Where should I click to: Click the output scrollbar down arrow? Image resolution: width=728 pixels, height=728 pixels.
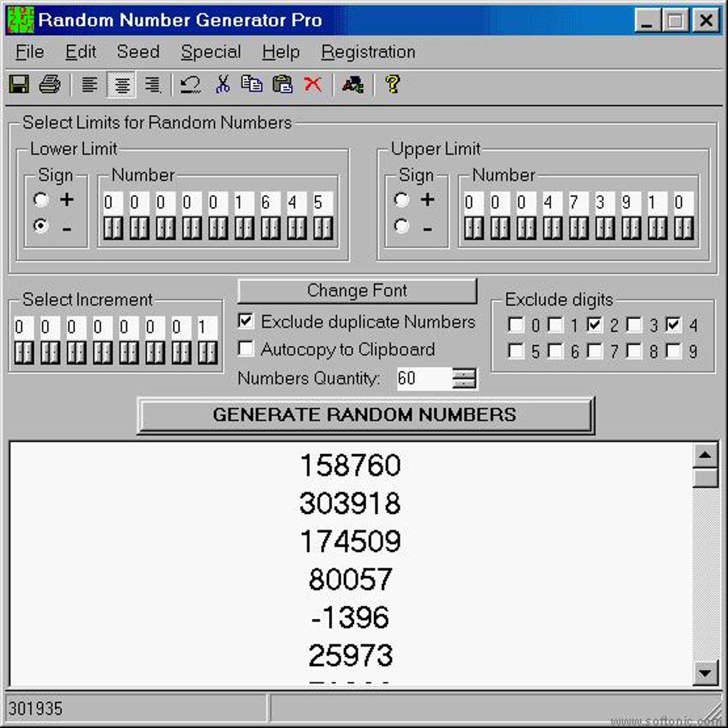(x=705, y=673)
